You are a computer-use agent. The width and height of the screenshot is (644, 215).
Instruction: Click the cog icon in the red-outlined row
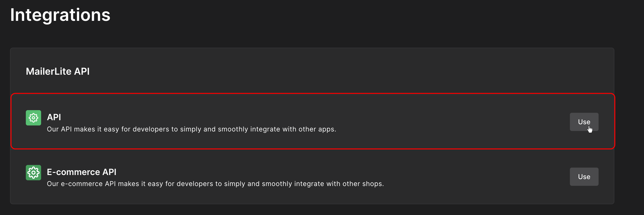pos(33,118)
